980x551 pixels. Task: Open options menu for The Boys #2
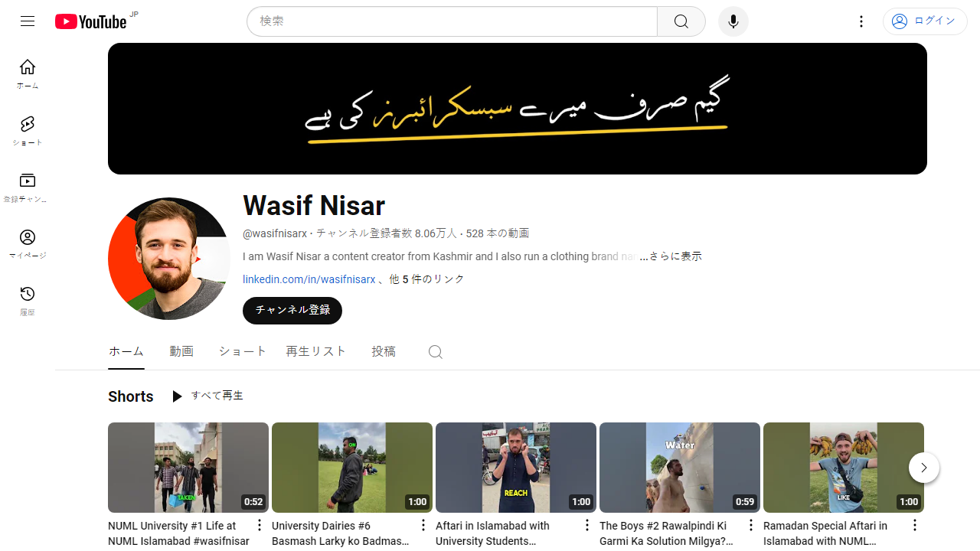click(x=751, y=525)
